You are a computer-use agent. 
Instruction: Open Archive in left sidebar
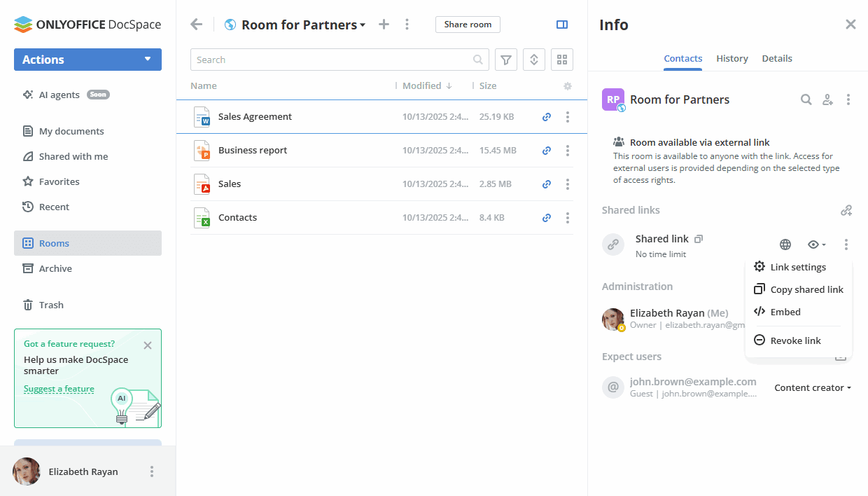pos(55,268)
